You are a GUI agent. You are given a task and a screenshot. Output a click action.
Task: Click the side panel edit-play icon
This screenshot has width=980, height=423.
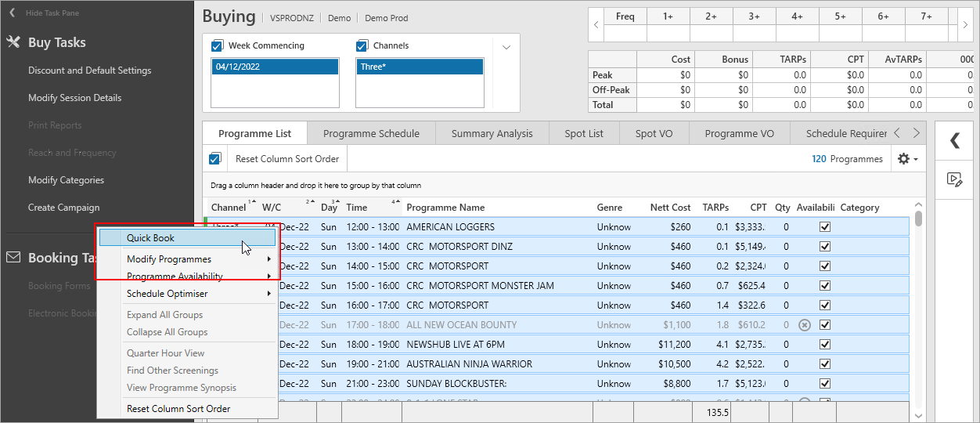955,179
